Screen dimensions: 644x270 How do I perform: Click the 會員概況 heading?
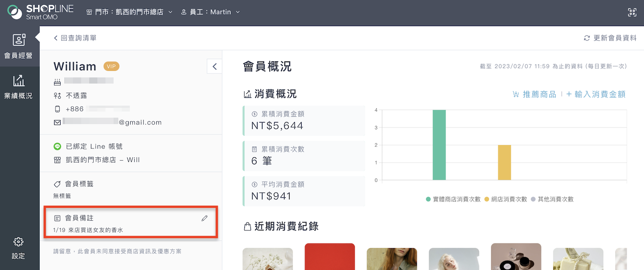point(267,66)
